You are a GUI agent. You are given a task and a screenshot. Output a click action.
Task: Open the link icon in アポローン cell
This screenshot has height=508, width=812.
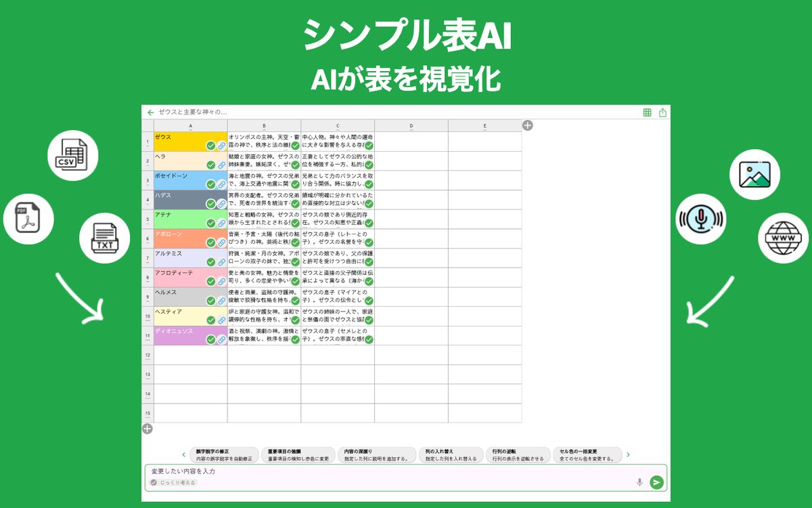pyautogui.click(x=221, y=242)
